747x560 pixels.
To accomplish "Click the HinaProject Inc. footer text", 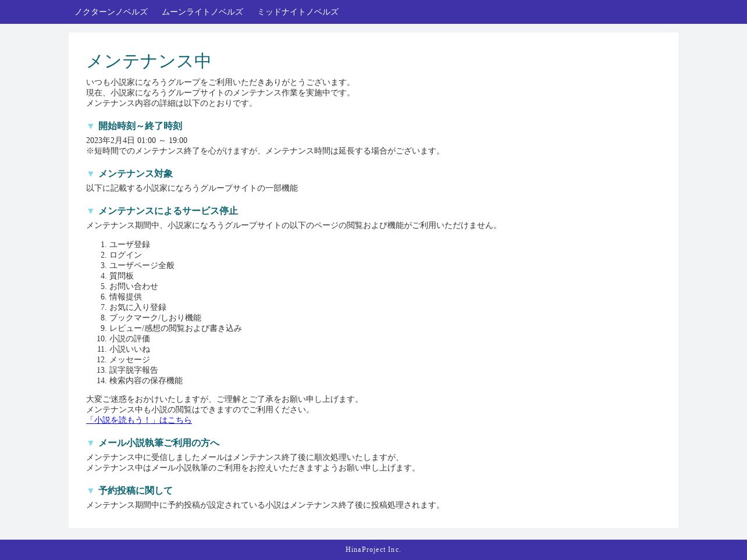I will tap(373, 550).
